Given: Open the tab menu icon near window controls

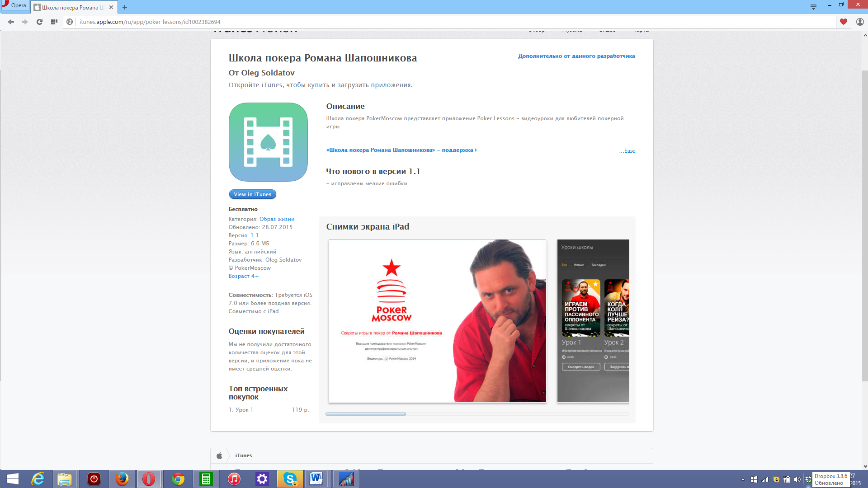Looking at the screenshot, I should click(x=813, y=7).
